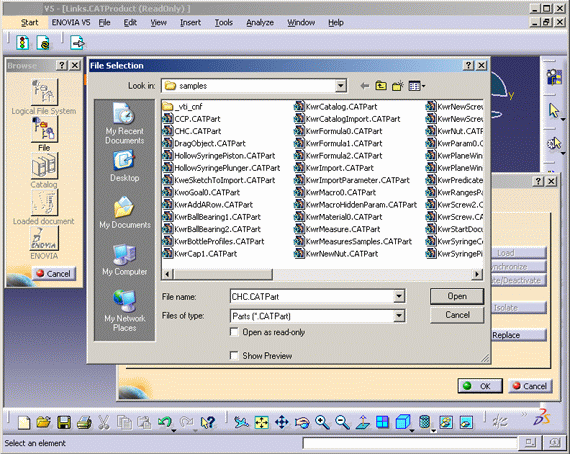Click the Zoom Out magnifier icon
This screenshot has height=454, width=570.
point(342,422)
